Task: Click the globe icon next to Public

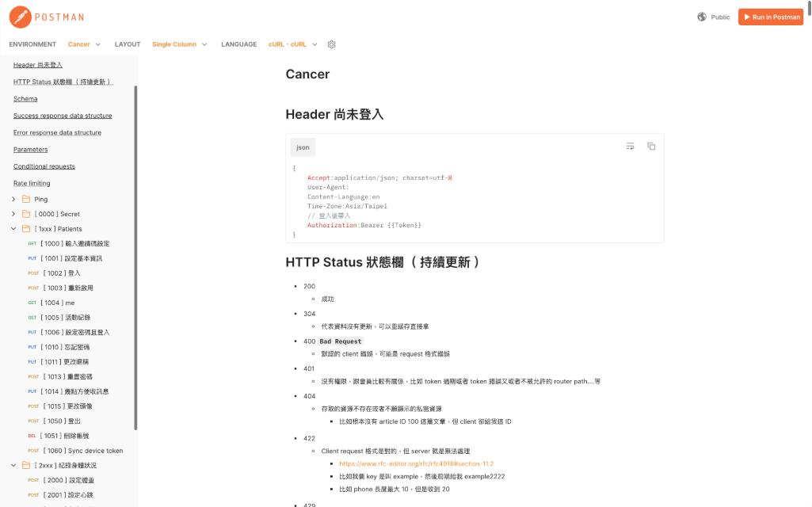Action: [x=700, y=17]
